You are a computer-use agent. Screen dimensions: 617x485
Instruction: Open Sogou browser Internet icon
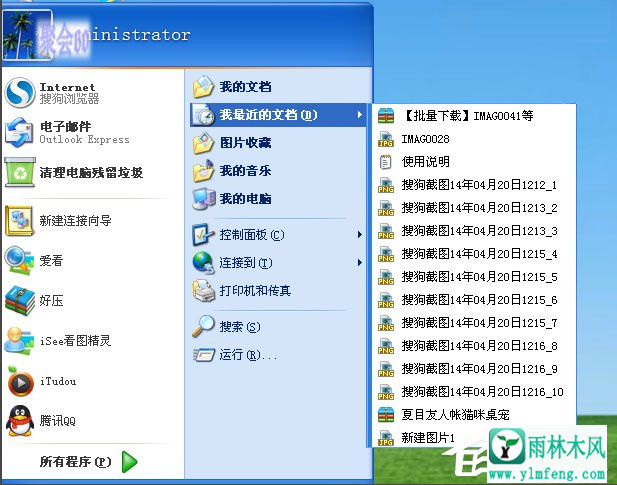[x=20, y=92]
